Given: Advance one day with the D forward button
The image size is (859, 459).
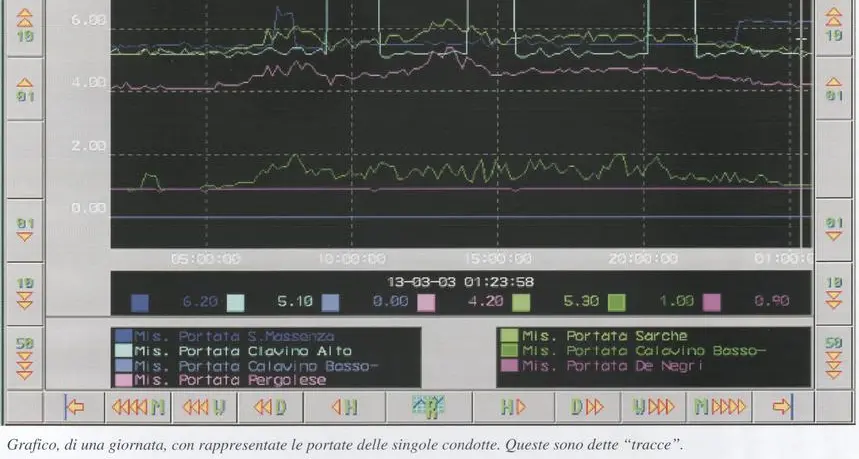Looking at the screenshot, I should [587, 406].
